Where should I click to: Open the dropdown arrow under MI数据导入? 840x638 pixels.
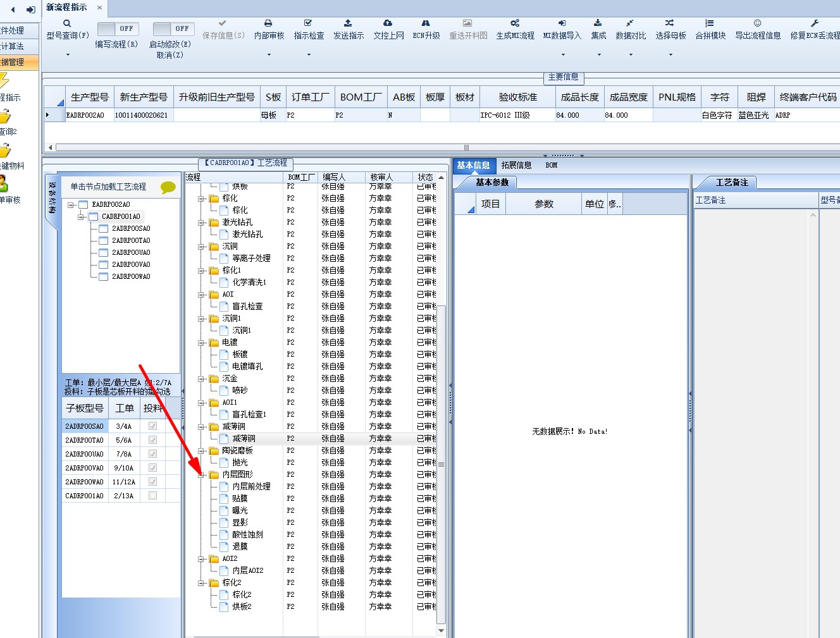pos(562,54)
